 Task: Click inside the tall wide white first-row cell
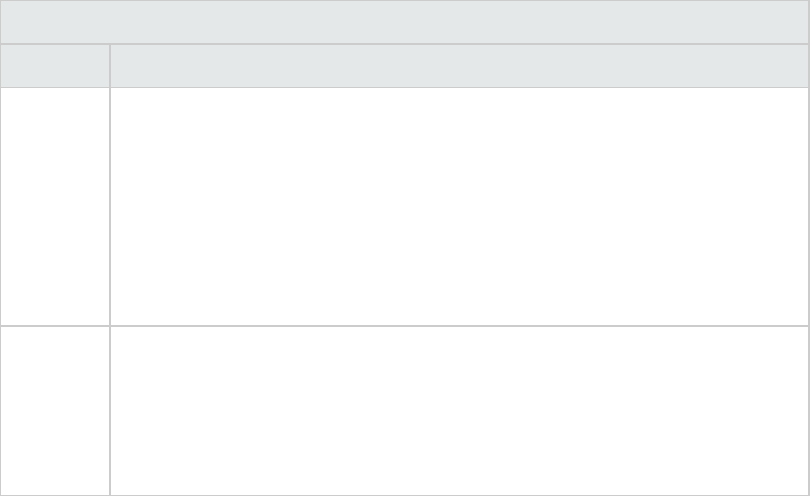pyautogui.click(x=458, y=206)
